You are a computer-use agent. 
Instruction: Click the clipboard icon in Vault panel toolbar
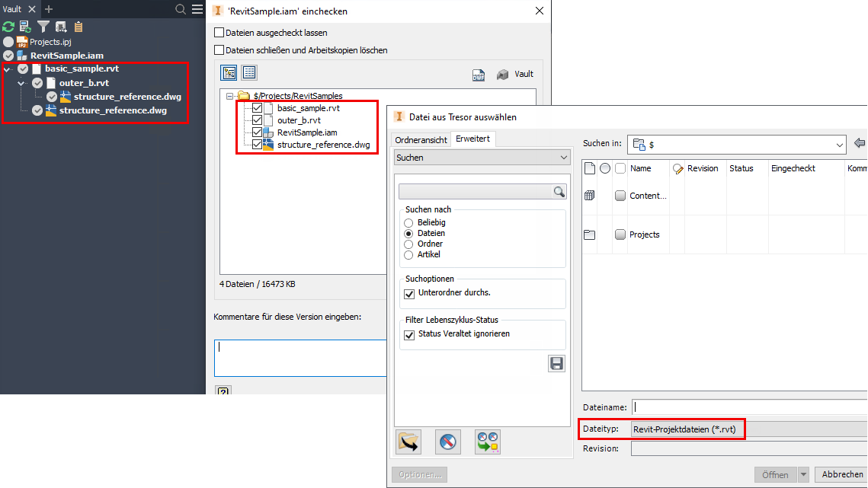coord(78,27)
